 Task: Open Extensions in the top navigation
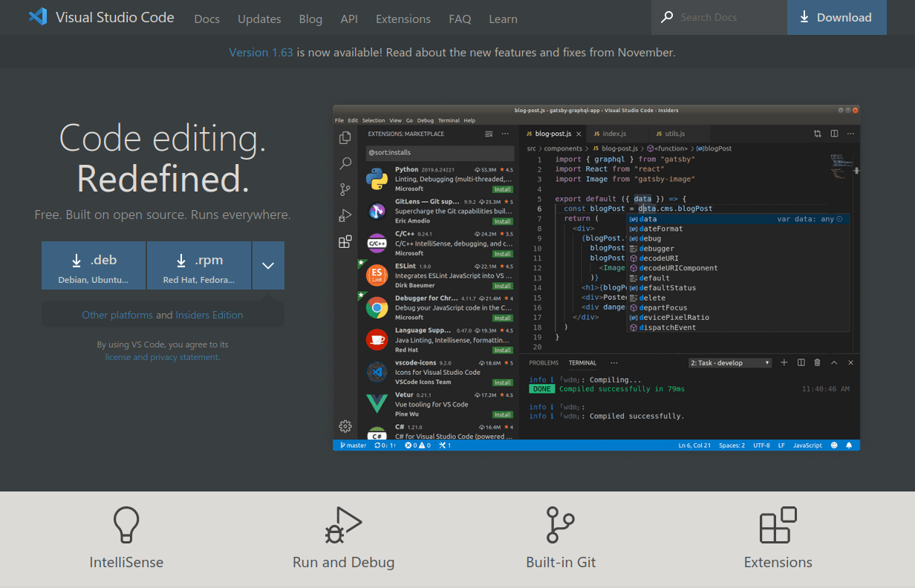(403, 19)
